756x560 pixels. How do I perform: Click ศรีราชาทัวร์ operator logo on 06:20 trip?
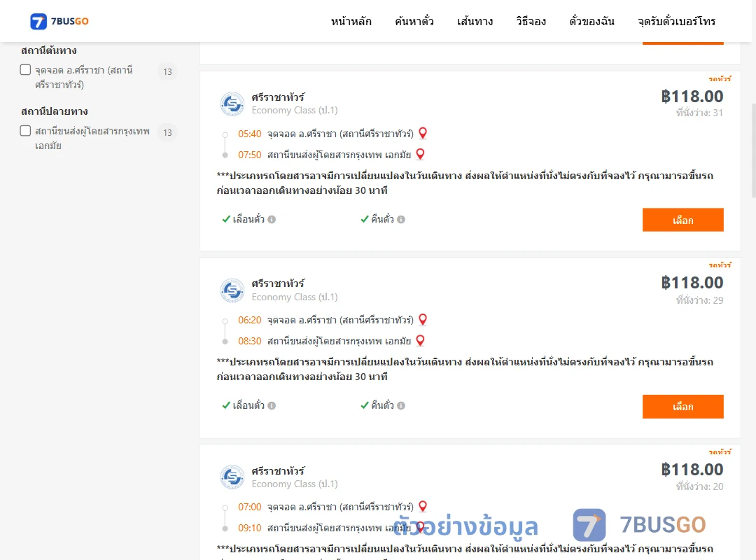coord(232,290)
